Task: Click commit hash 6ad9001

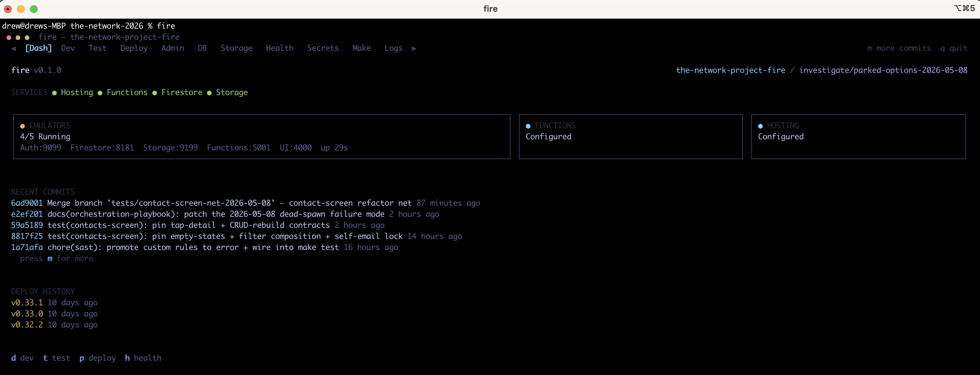Action: [x=27, y=203]
